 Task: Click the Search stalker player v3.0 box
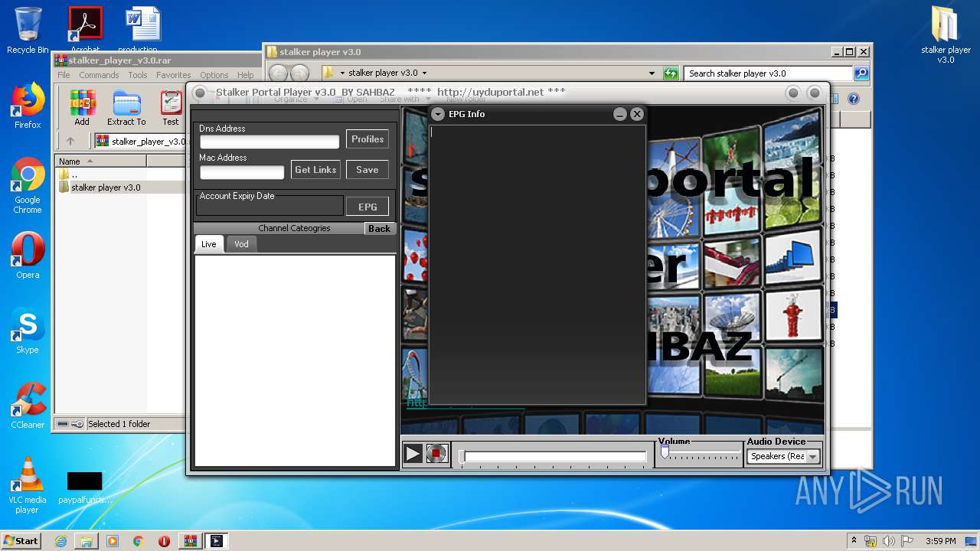768,73
